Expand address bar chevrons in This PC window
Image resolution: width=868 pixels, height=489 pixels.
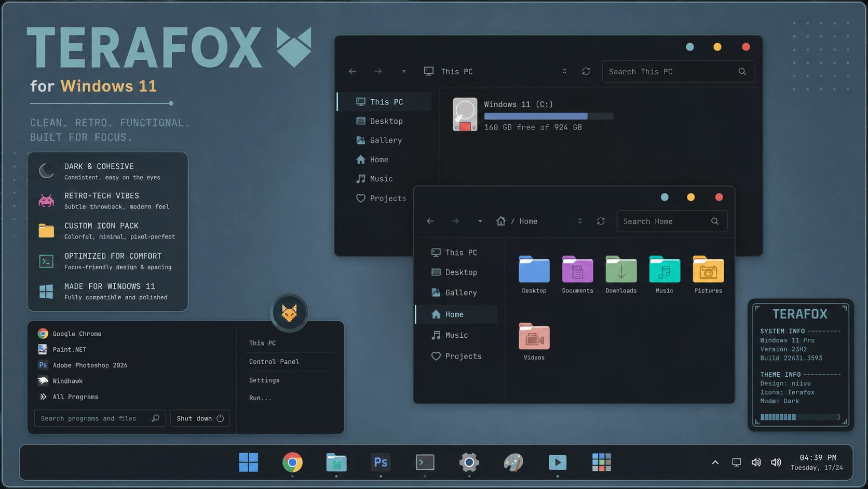[564, 71]
